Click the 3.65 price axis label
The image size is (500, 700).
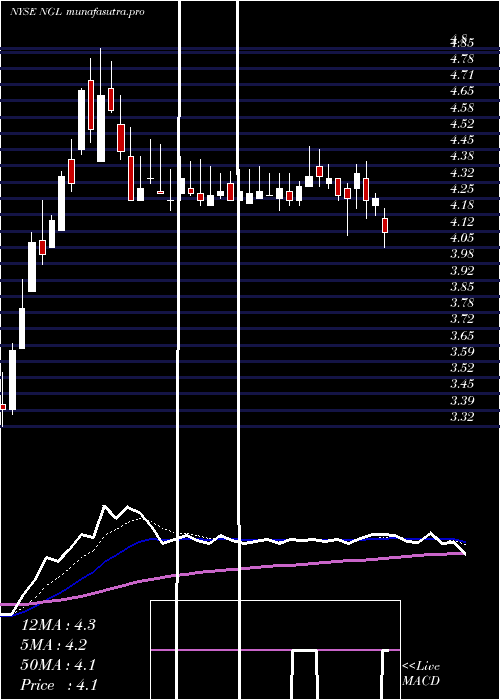click(462, 335)
